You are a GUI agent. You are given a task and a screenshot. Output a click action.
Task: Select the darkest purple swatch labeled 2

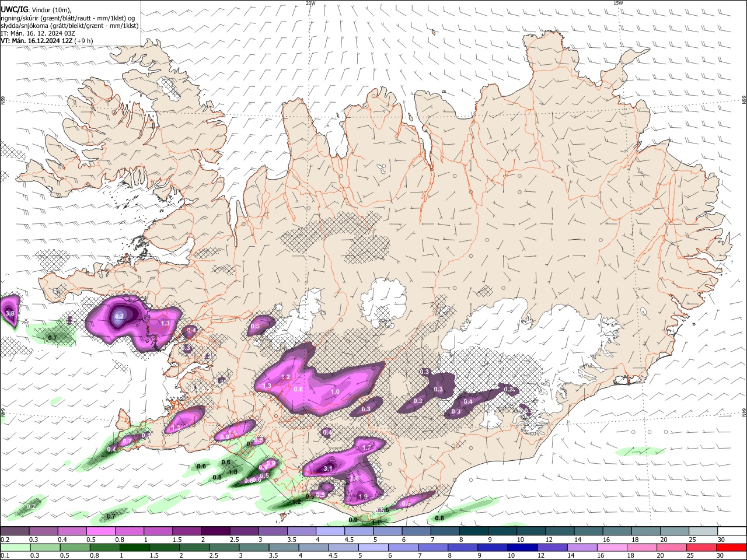coord(215,531)
